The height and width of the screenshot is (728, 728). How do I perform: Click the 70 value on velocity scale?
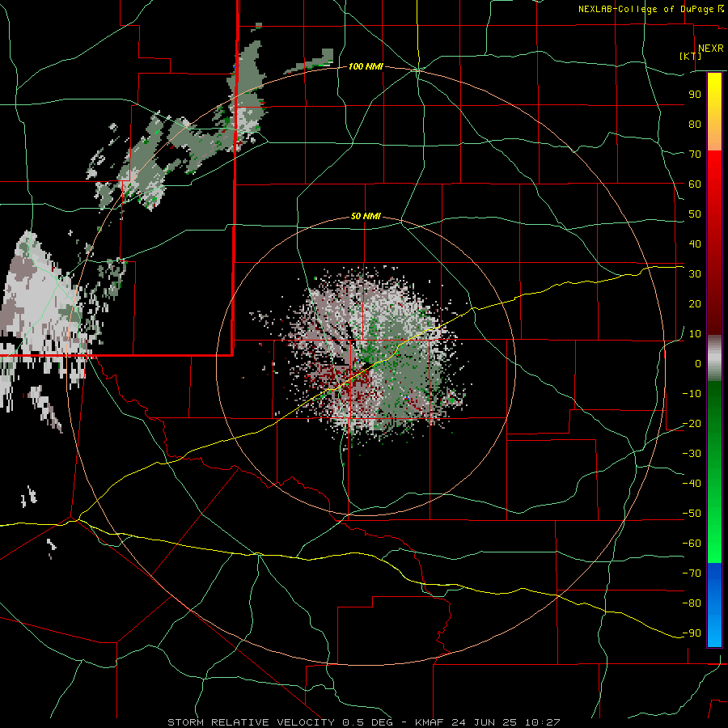coord(695,154)
